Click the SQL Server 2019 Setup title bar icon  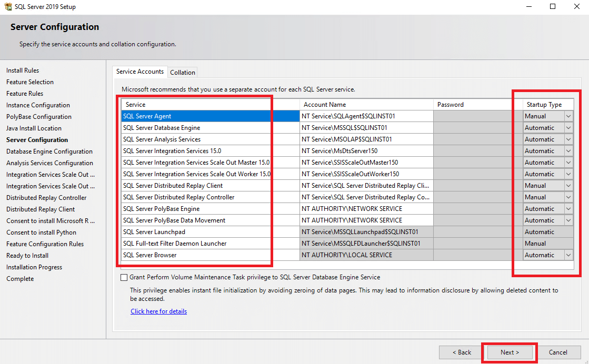pyautogui.click(x=8, y=6)
